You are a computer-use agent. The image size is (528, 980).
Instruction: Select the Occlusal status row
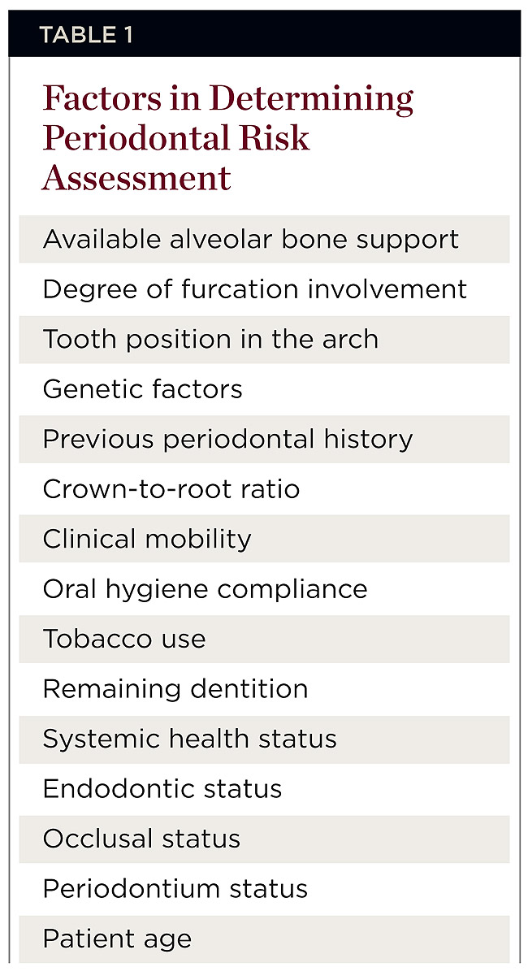point(141,839)
